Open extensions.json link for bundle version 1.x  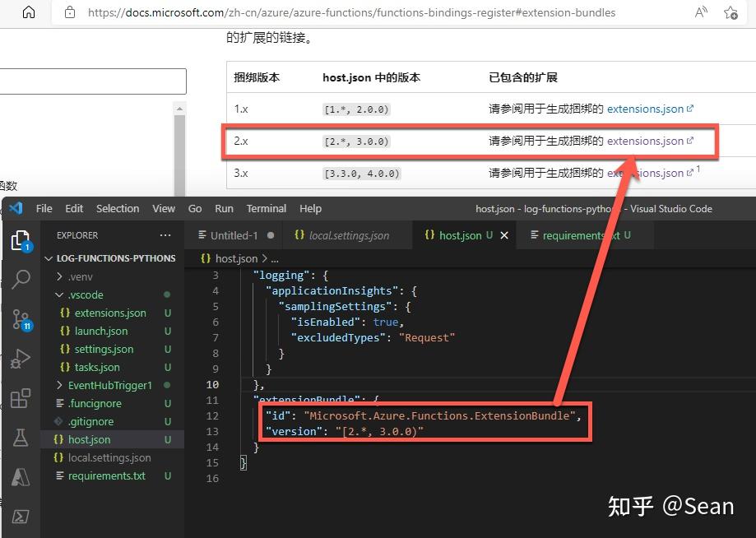[646, 109]
